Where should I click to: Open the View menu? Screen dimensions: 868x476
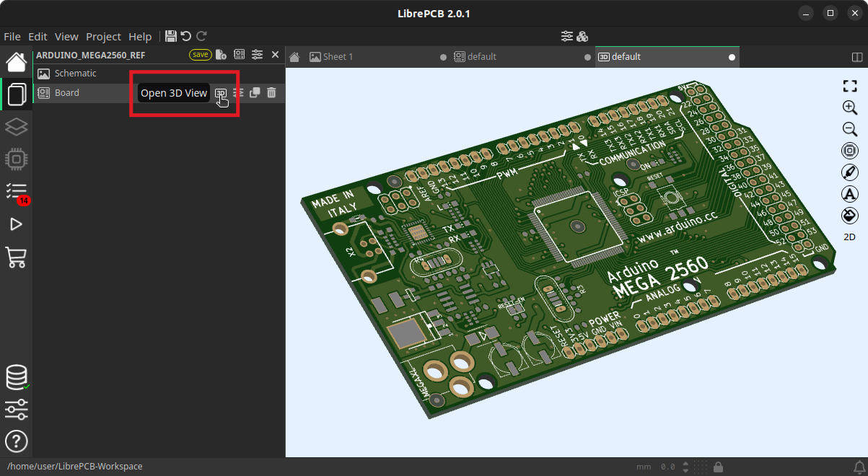pos(66,37)
